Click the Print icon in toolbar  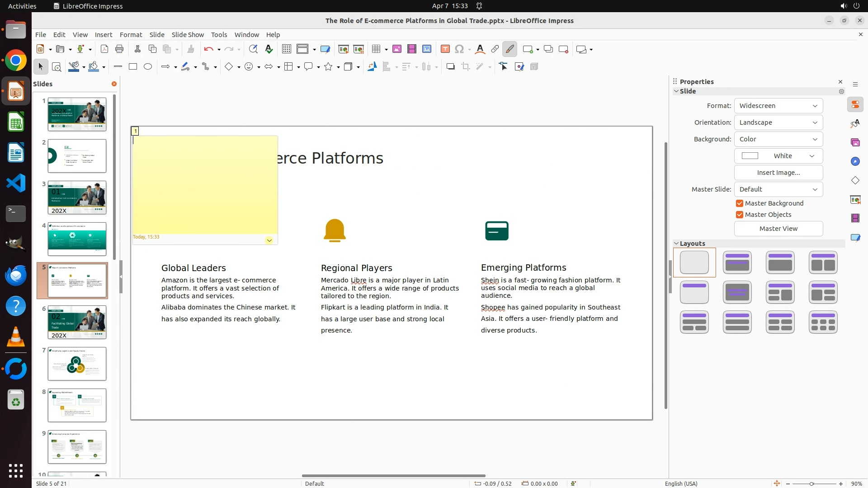click(x=119, y=49)
